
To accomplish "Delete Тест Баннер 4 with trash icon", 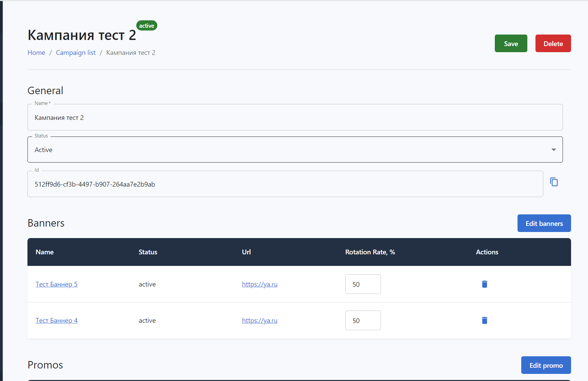I will click(484, 320).
